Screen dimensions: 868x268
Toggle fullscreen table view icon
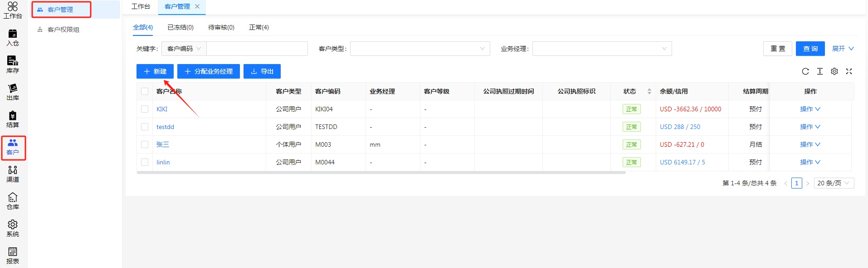[849, 71]
